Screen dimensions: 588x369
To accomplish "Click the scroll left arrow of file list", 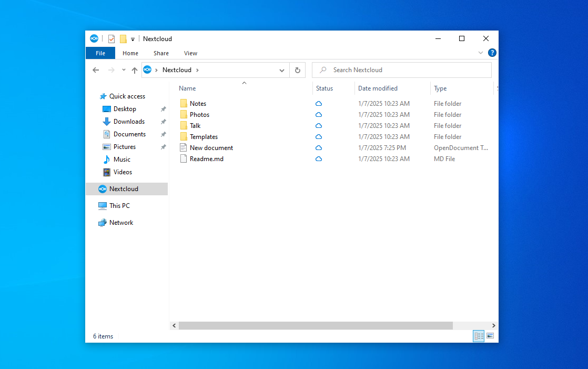I will click(x=174, y=325).
